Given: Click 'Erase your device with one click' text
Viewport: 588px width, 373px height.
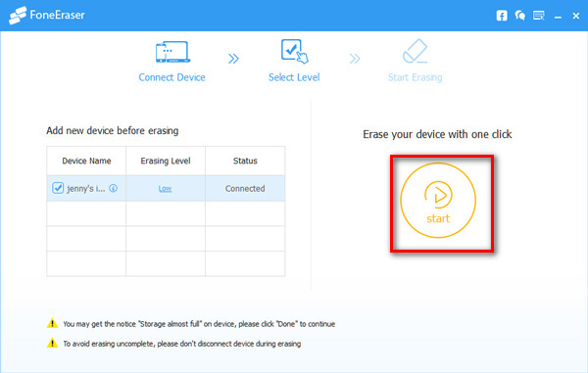Looking at the screenshot, I should [437, 134].
